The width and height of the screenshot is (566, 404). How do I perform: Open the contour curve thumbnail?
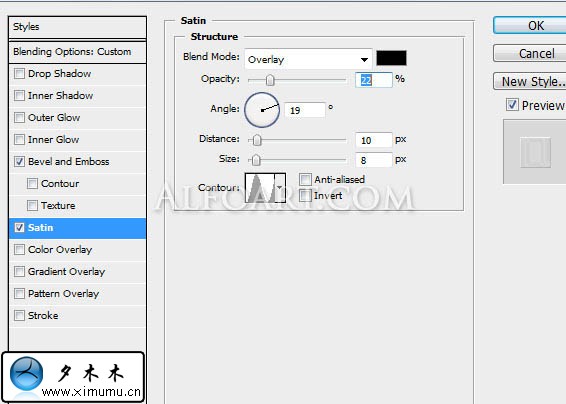(260, 187)
